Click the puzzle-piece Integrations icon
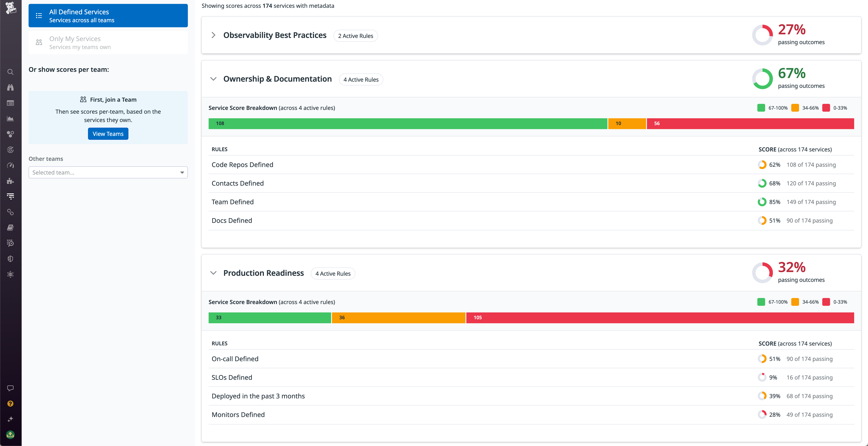Screen dimensions: 868x446 coord(10,181)
